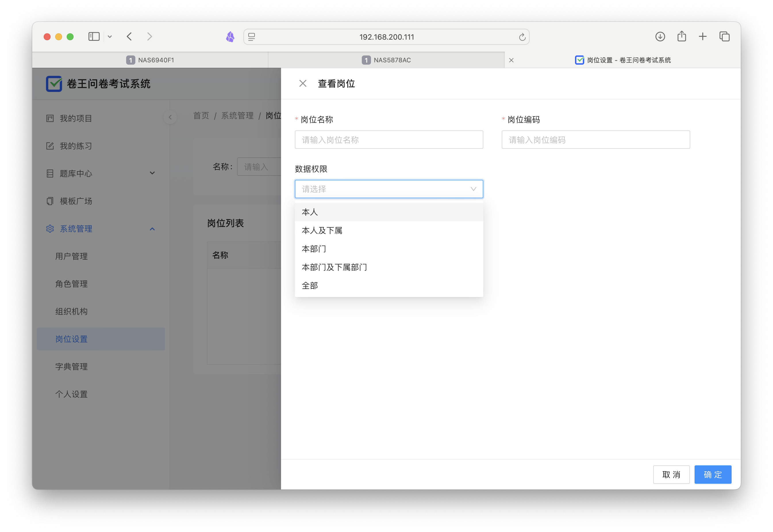Open 我的练习 in the sidebar

tap(101, 146)
